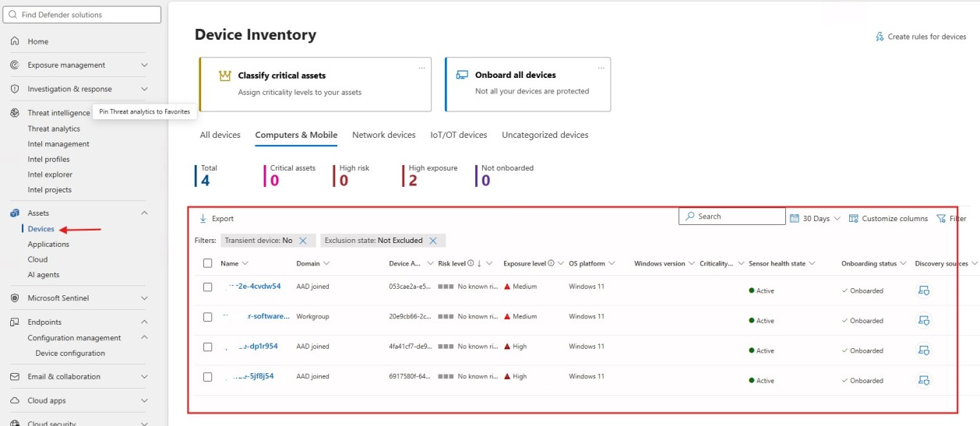Screen dimensions: 980x426
Task: Click the search magnifier in Find Defender solutions
Action: [14, 14]
